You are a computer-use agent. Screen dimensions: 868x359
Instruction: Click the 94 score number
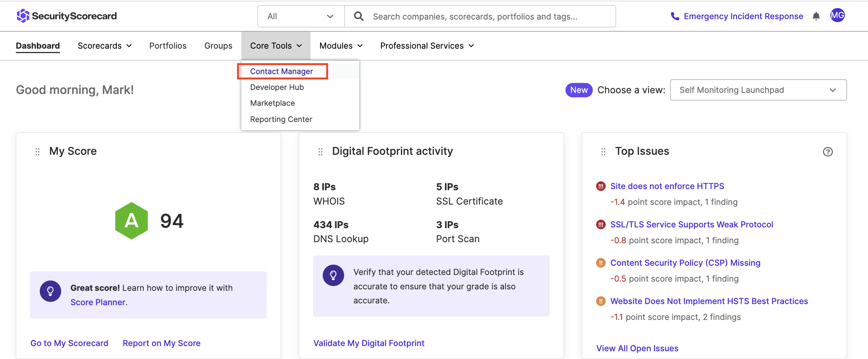click(x=172, y=221)
